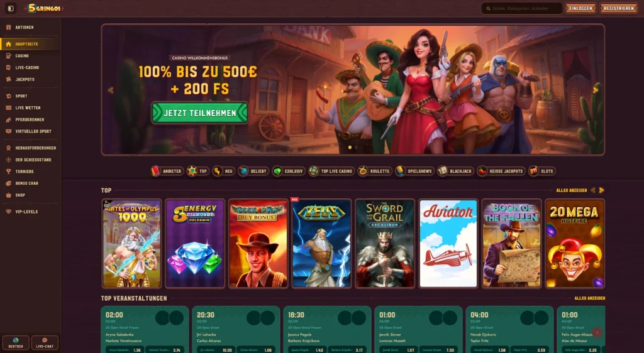Select the Roulette category chip
The height and width of the screenshot is (353, 644).
(374, 171)
